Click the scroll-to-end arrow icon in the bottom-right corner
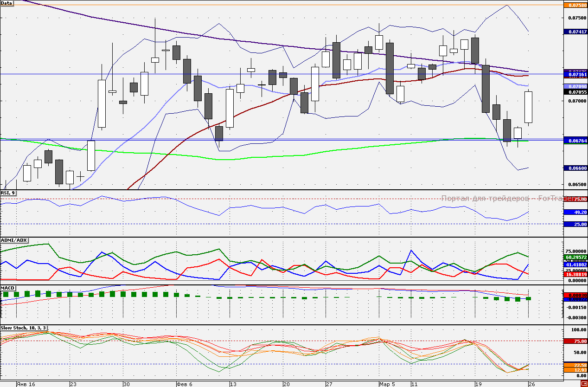588x387 pixels. pyautogui.click(x=583, y=384)
